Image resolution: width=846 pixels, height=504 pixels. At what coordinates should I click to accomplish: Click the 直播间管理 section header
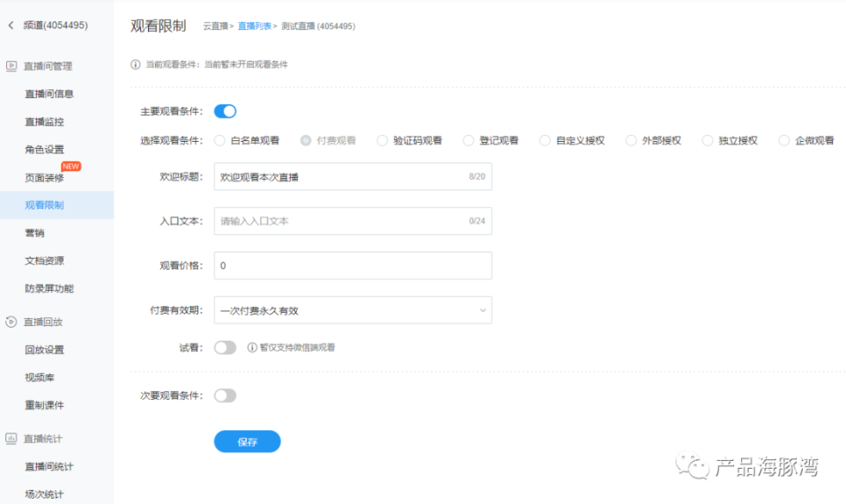point(48,66)
